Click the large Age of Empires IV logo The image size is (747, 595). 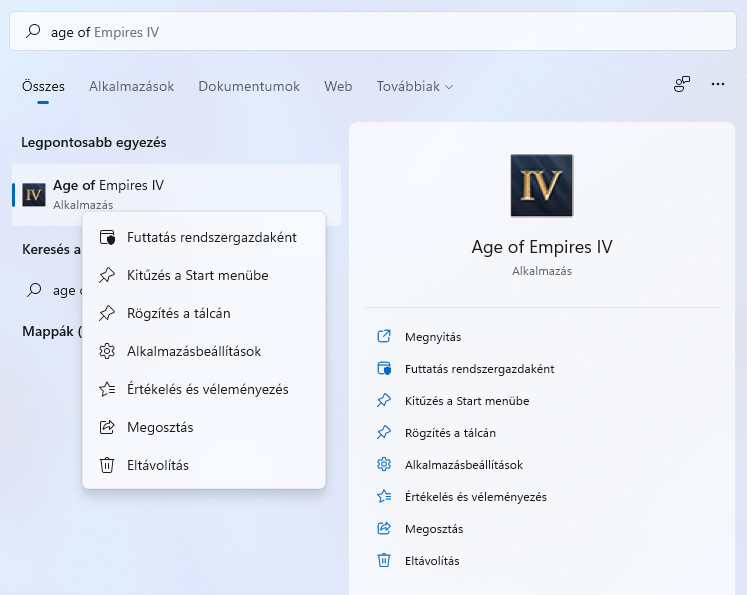(542, 185)
